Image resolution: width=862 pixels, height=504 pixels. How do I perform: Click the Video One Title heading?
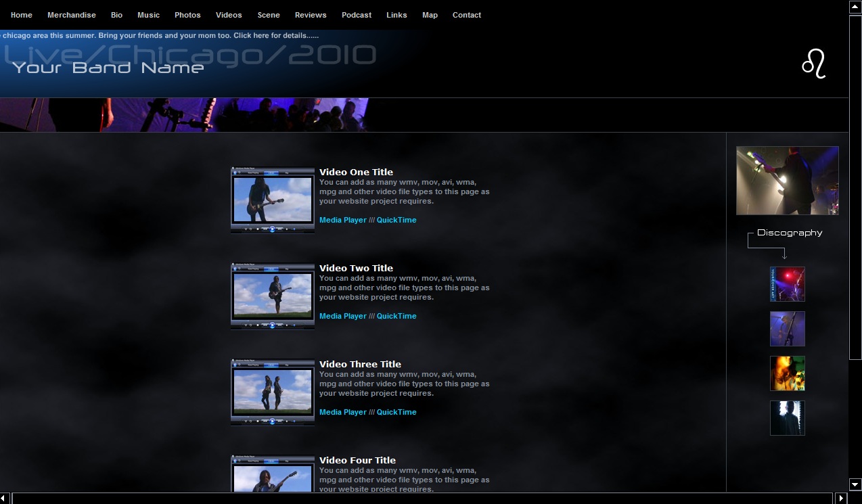[x=356, y=172]
